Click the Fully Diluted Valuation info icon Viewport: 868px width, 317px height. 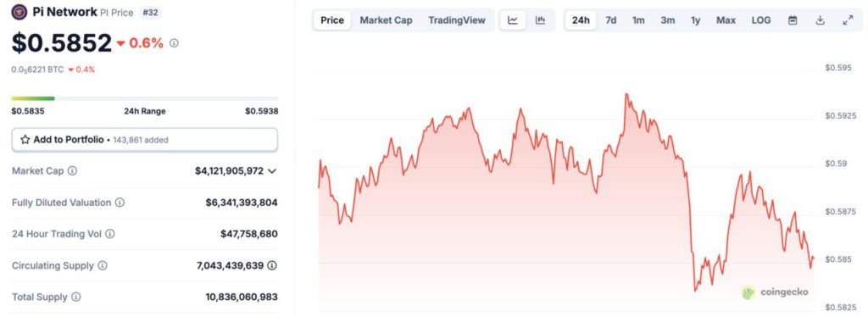tap(120, 203)
